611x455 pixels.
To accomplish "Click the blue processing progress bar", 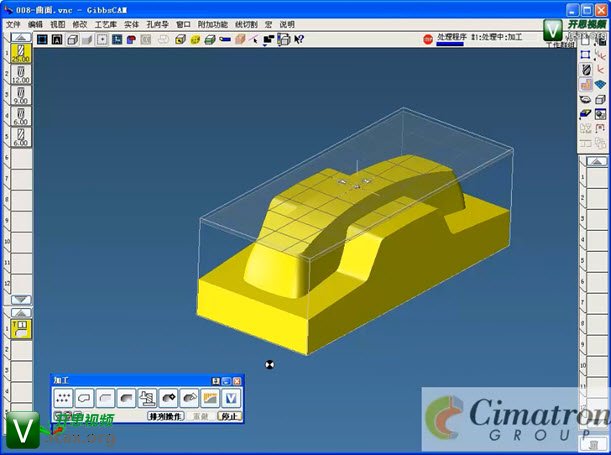I will (450, 44).
